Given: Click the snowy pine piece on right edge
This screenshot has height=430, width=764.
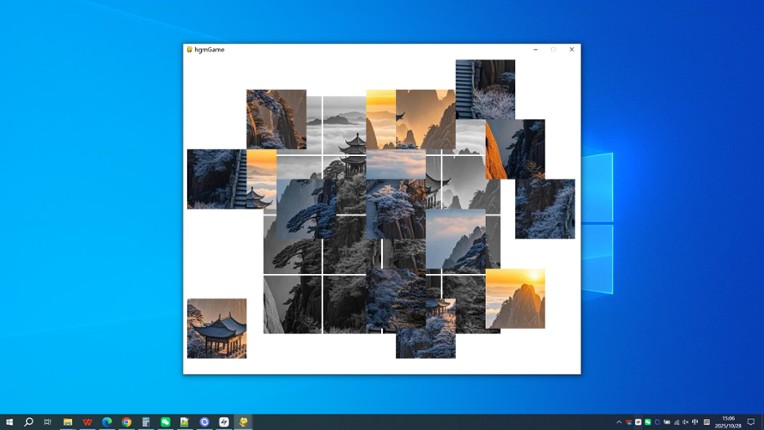Looking at the screenshot, I should 545,208.
